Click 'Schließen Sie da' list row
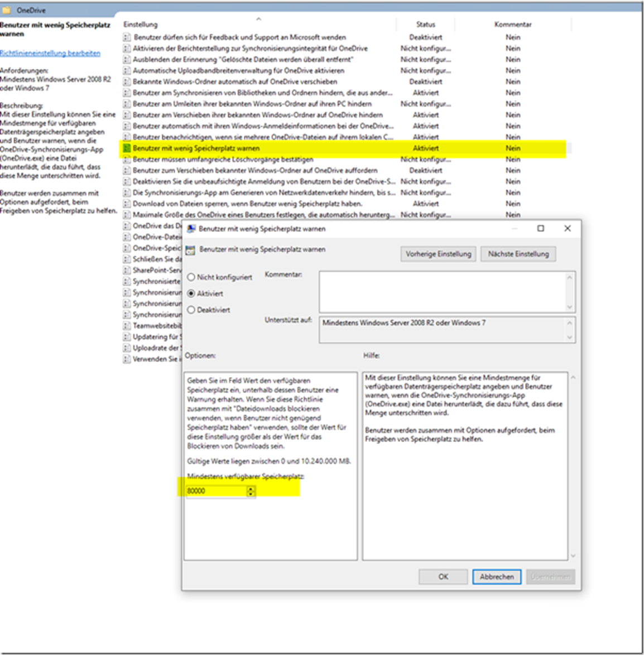 point(152,259)
